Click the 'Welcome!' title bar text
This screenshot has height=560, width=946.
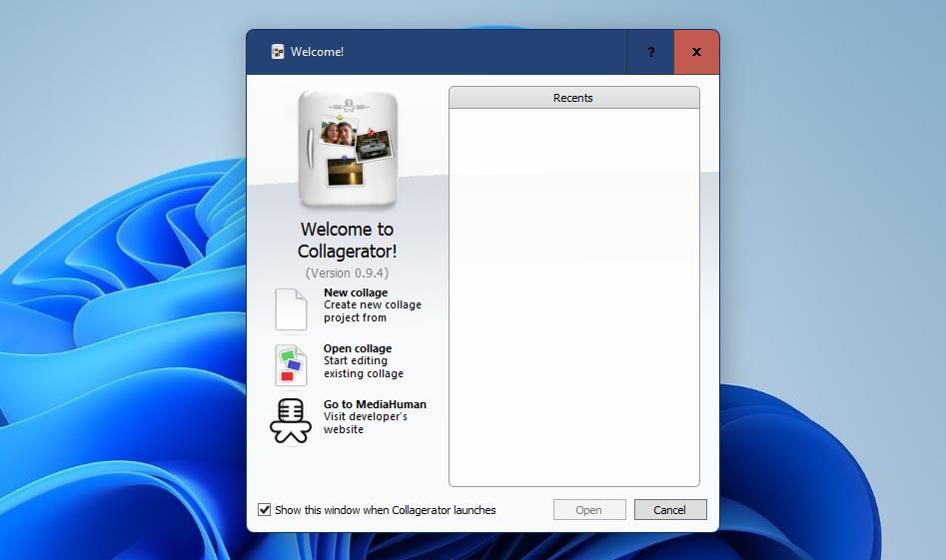point(317,52)
